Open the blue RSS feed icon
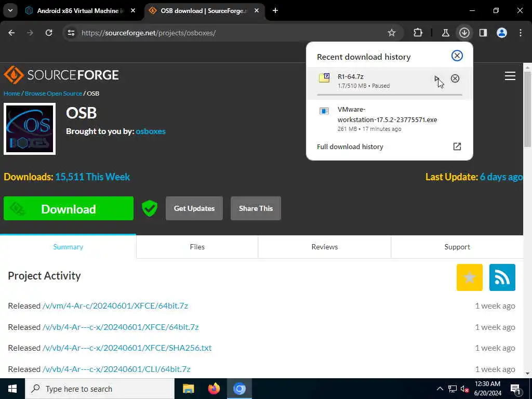532x399 pixels. click(502, 277)
